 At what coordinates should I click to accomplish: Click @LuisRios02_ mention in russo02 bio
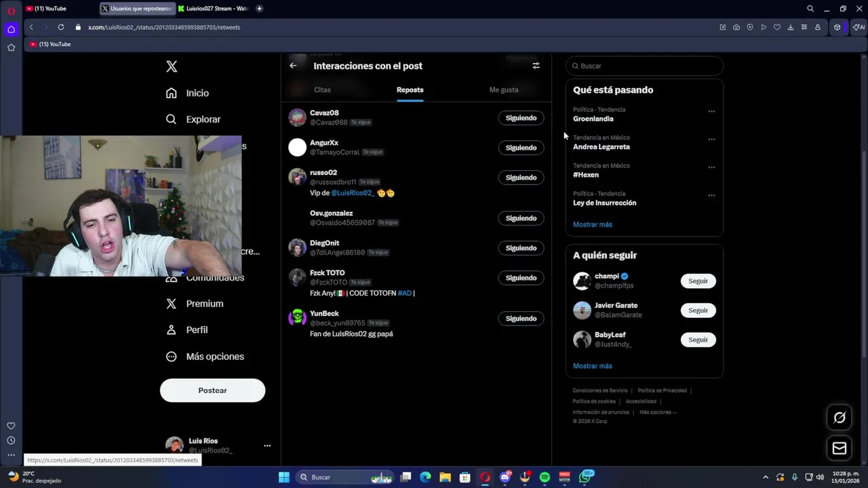point(353,193)
